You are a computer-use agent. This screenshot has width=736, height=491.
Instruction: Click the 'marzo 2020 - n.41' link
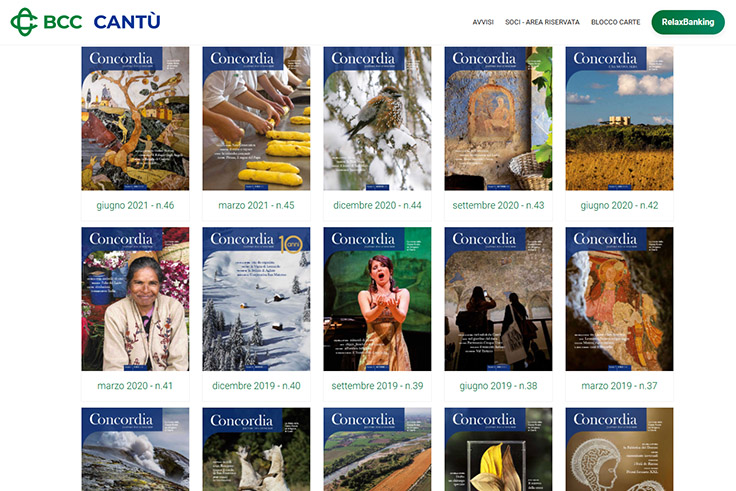click(135, 386)
